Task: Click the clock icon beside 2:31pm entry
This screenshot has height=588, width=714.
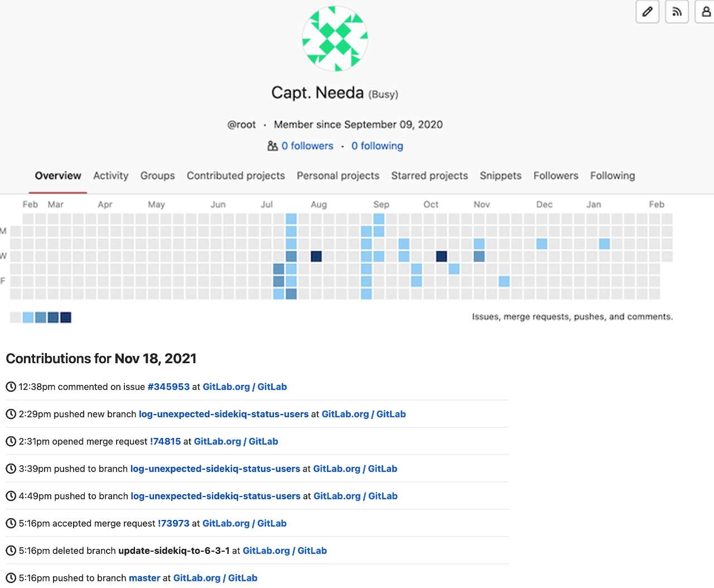Action: point(11,441)
